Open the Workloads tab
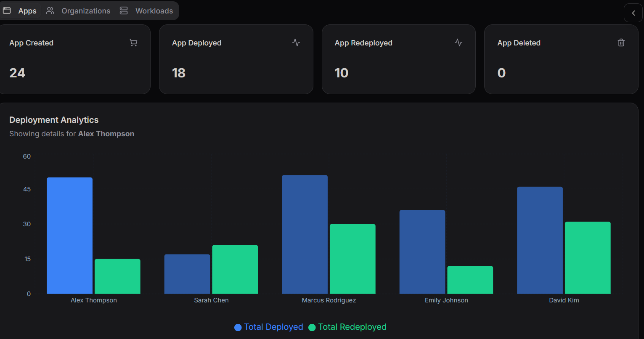This screenshot has height=339, width=644. [154, 11]
